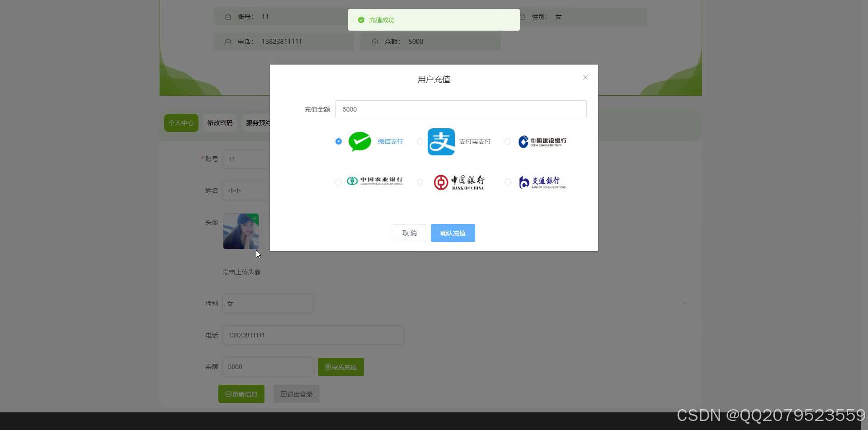Cancel the recharge with 取消 button
This screenshot has height=430, width=868.
click(x=410, y=233)
